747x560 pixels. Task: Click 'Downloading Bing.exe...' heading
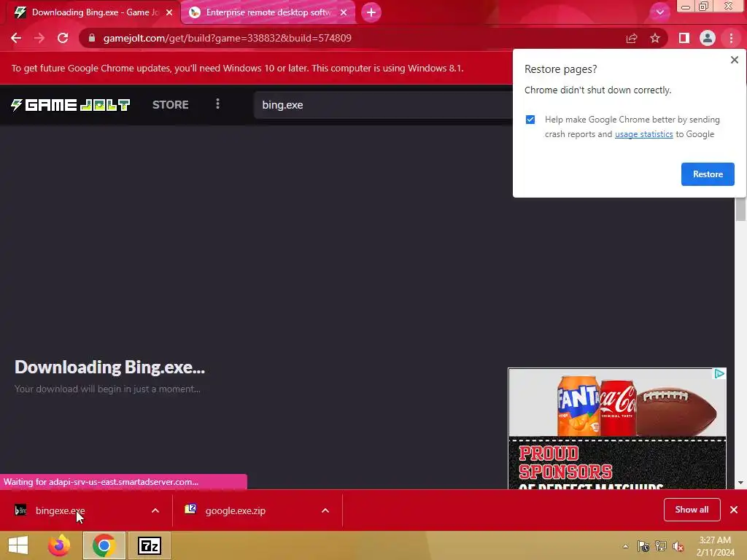point(109,367)
